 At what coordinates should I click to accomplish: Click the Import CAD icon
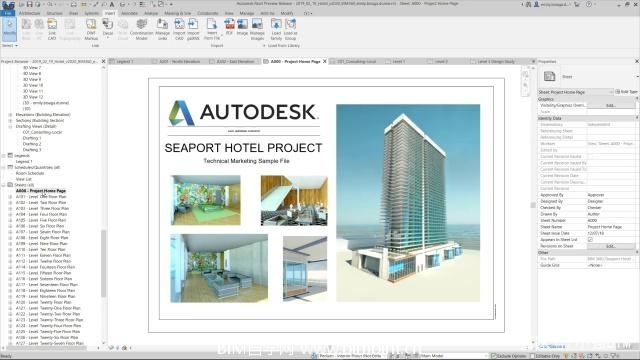click(179, 29)
